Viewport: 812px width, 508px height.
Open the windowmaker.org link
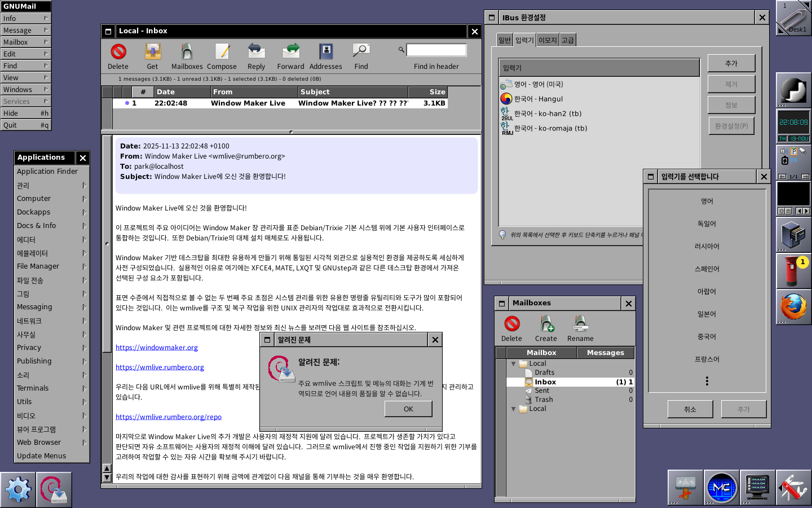pos(157,348)
